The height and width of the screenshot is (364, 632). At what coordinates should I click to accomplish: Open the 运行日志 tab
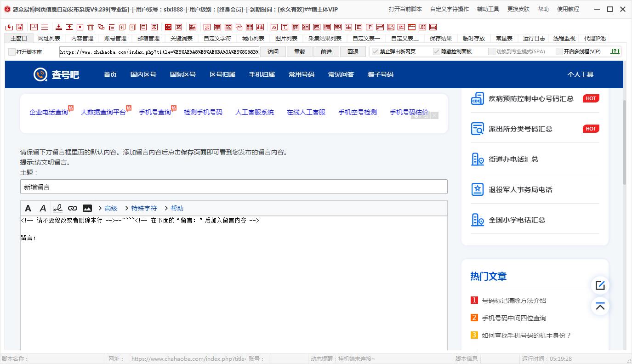[534, 38]
